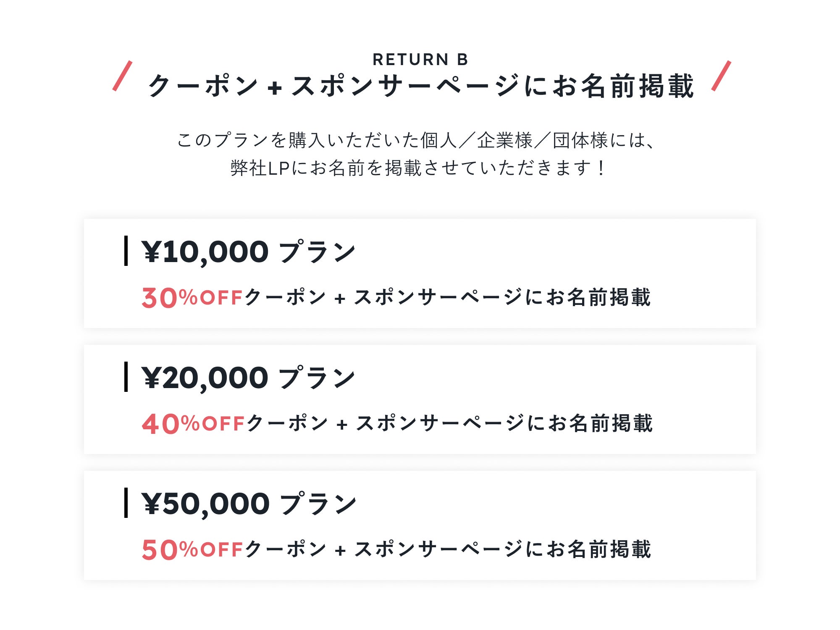Click the left red slash decoration
Viewport: 840px width, 630px height.
(122, 76)
